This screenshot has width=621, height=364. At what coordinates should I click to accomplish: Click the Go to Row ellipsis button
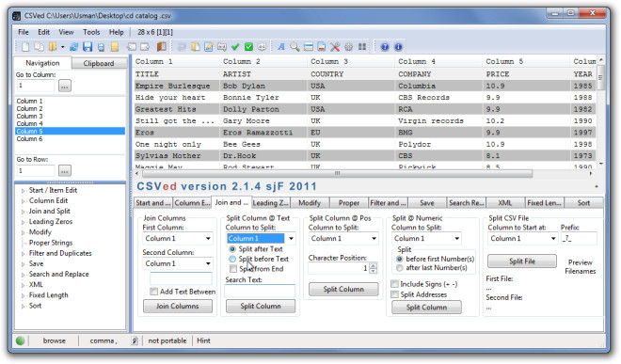pyautogui.click(x=65, y=170)
